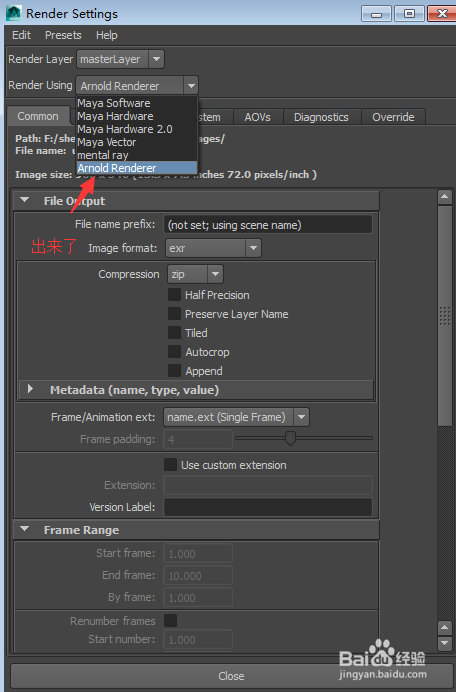The width and height of the screenshot is (456, 692).
Task: Click the double up arrow near scrollbar bottom
Action: tap(445, 628)
